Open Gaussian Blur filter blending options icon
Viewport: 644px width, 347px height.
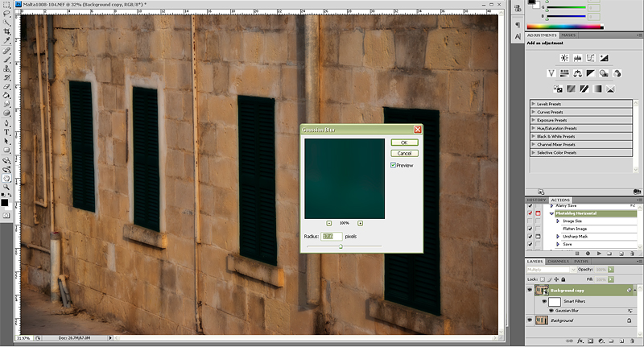click(630, 311)
